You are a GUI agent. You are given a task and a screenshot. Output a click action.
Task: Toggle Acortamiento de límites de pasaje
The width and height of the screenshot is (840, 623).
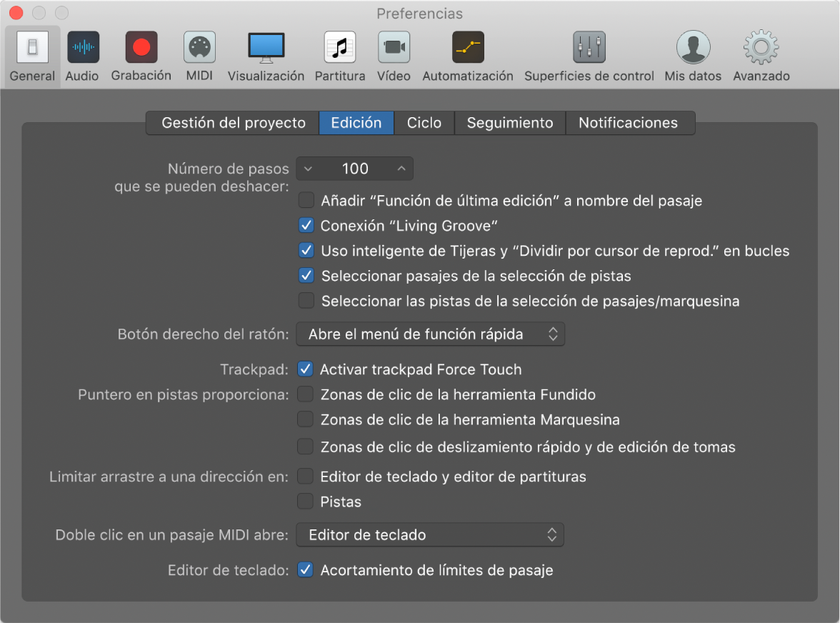[306, 570]
